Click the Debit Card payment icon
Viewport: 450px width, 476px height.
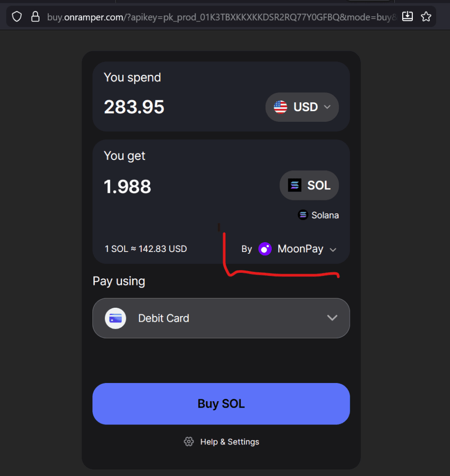(115, 318)
